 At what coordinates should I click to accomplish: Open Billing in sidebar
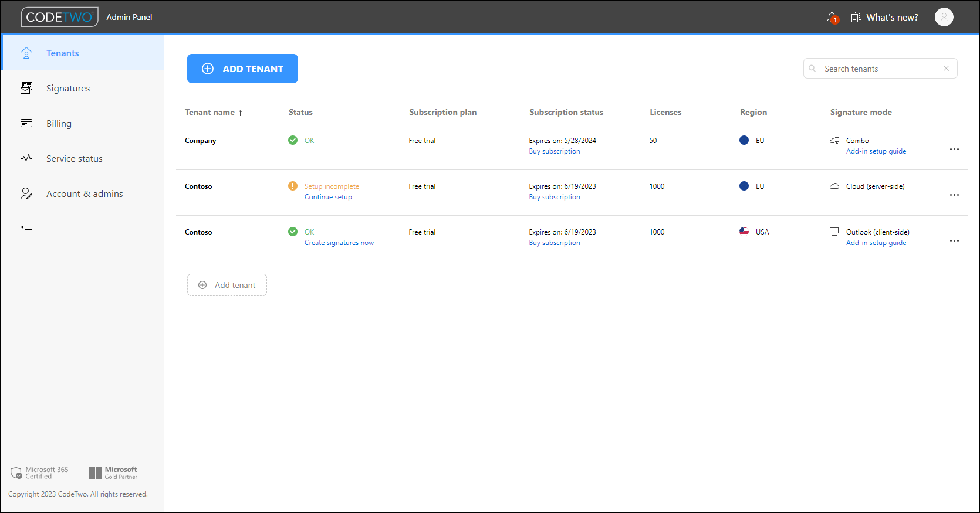[x=83, y=123]
